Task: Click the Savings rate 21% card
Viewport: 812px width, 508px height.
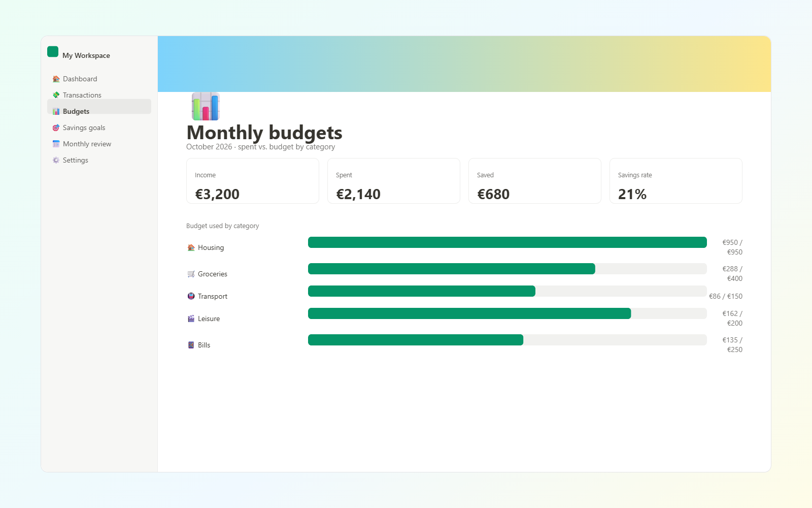Action: (676, 181)
